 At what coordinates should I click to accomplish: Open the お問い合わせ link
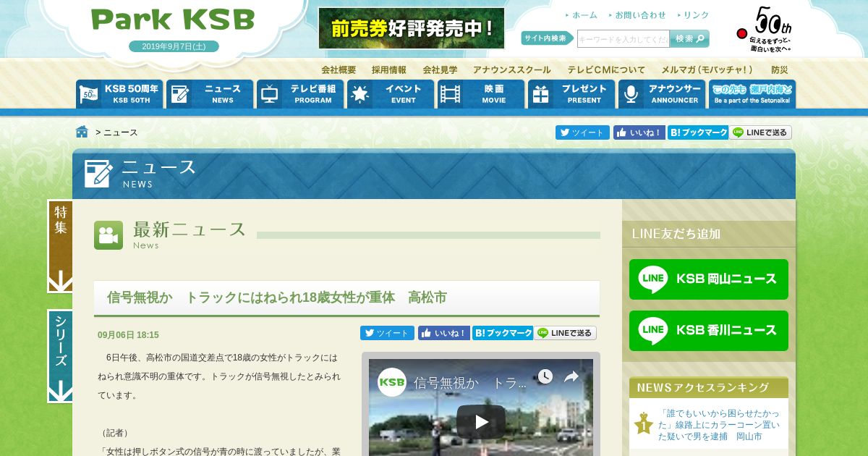click(637, 15)
